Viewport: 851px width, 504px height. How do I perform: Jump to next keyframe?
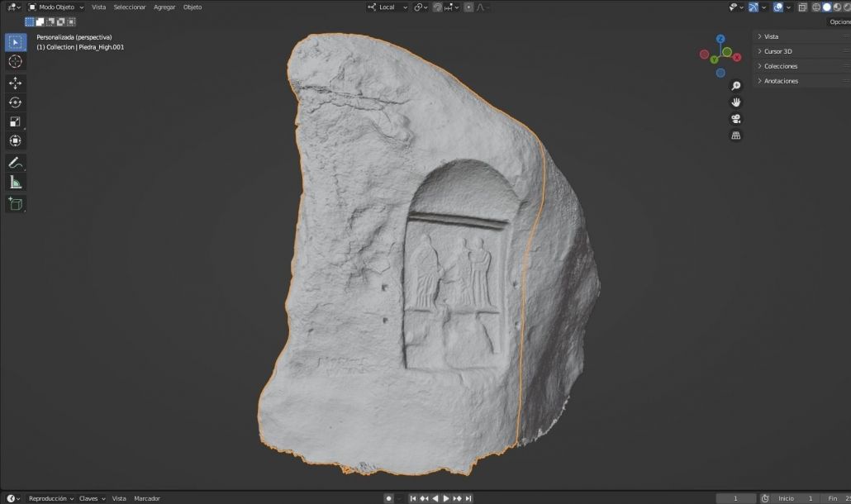[x=457, y=498]
